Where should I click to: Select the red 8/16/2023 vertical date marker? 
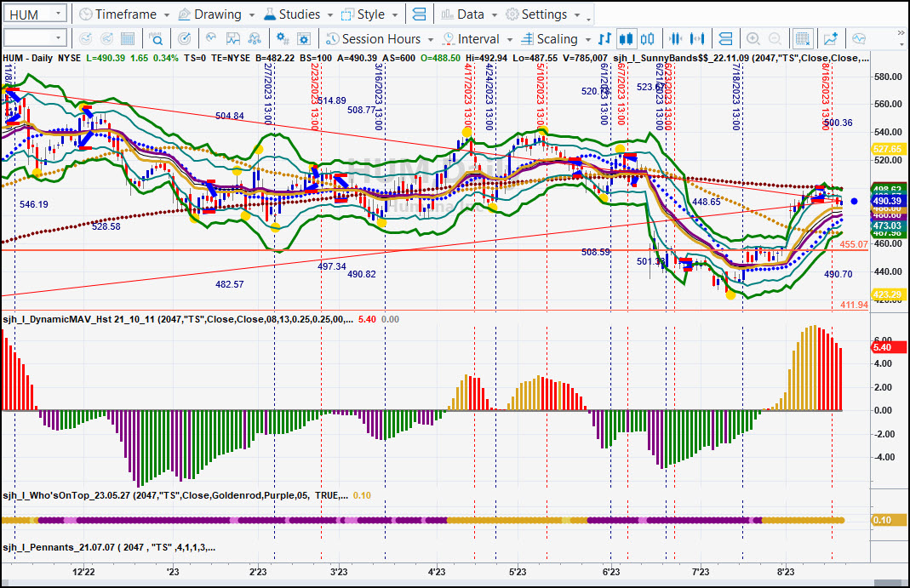(825, 96)
